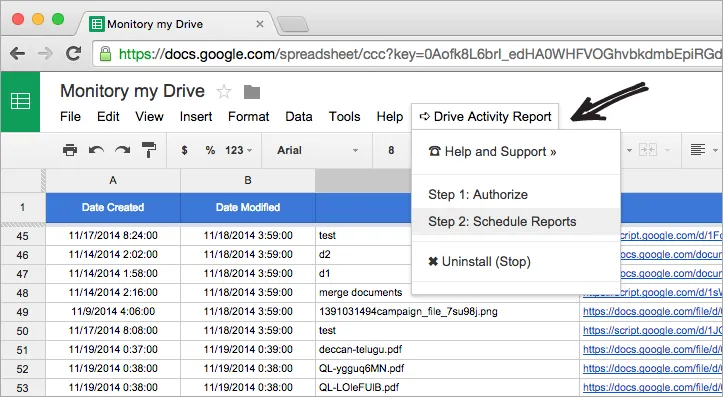Viewport: 723px width, 397px height.
Task: Open the 123 number format dropdown
Action: pos(238,150)
